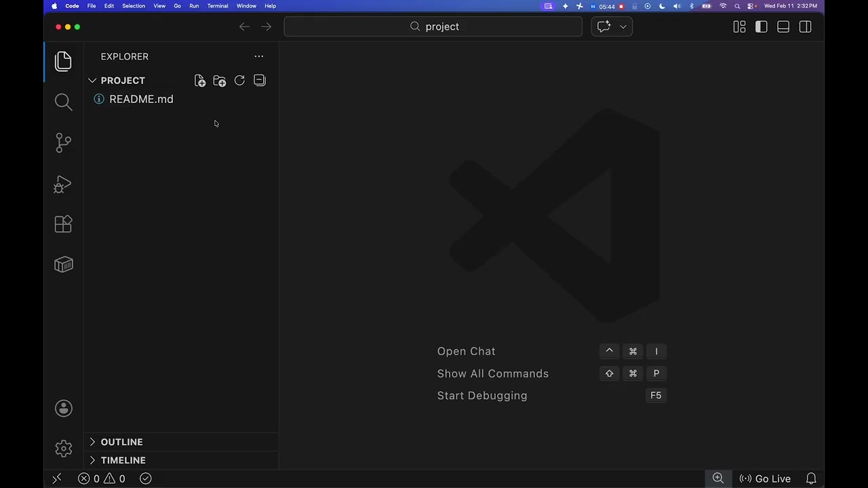The width and height of the screenshot is (868, 488).
Task: Open the Window menu
Action: pos(246,6)
